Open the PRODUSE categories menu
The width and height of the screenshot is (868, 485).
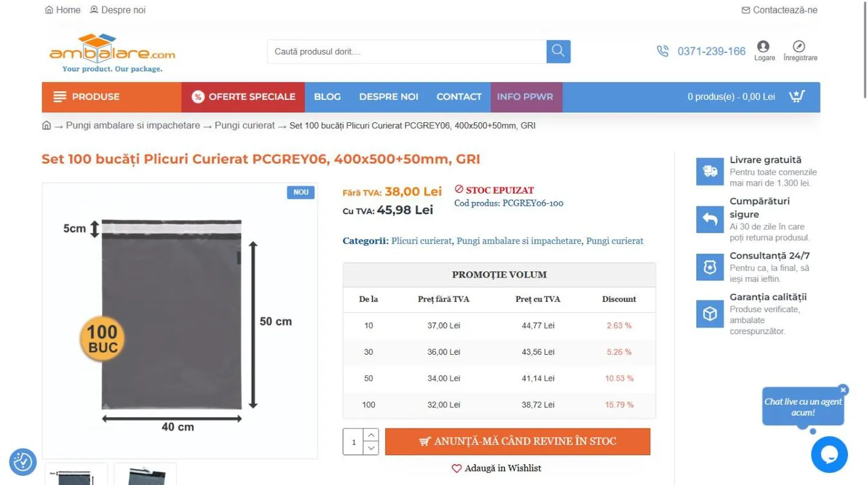coord(112,97)
